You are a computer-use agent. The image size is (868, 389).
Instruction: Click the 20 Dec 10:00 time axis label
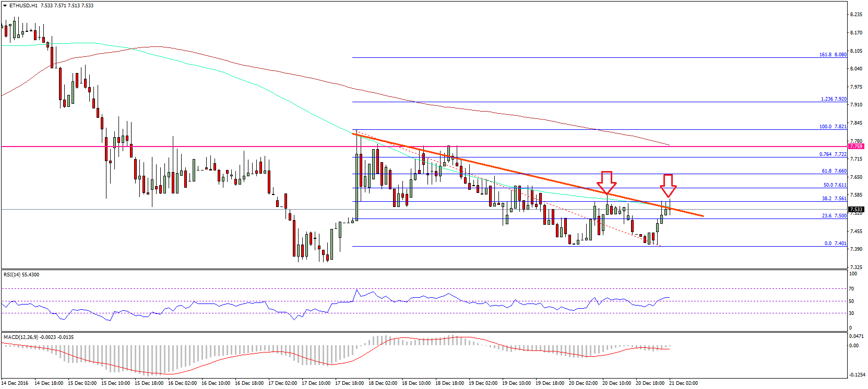(x=617, y=383)
